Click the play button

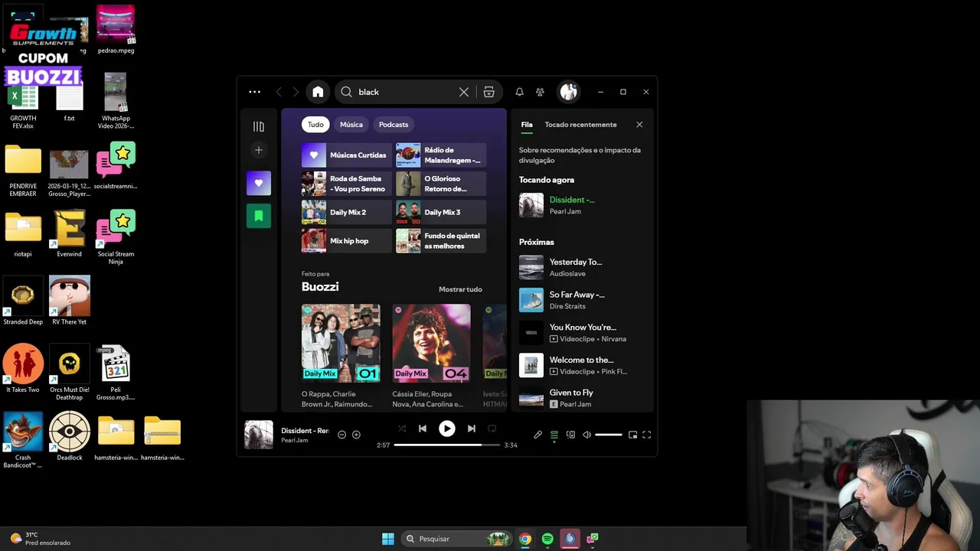point(447,429)
